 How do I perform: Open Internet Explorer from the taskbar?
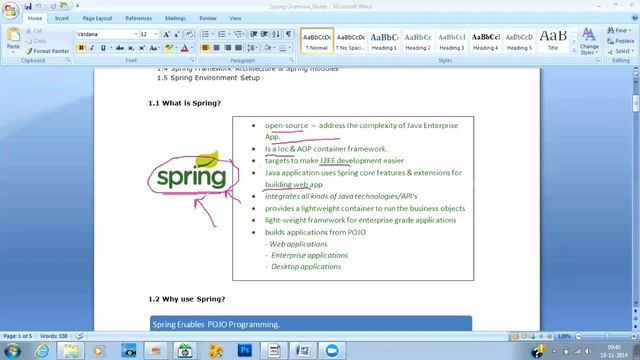coord(42,351)
